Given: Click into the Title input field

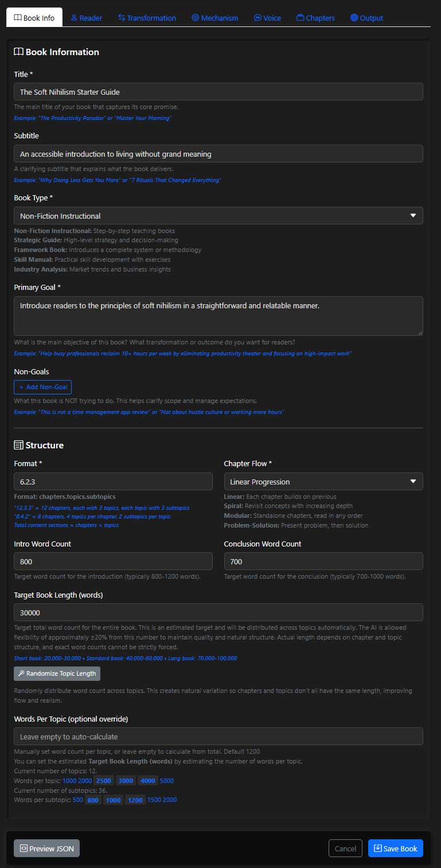Looking at the screenshot, I should (x=218, y=92).
